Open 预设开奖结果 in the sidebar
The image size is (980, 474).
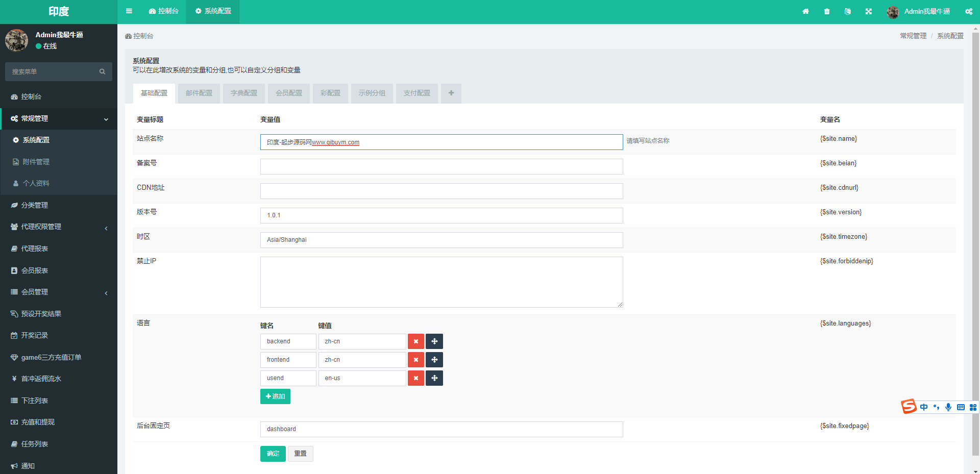[41, 314]
